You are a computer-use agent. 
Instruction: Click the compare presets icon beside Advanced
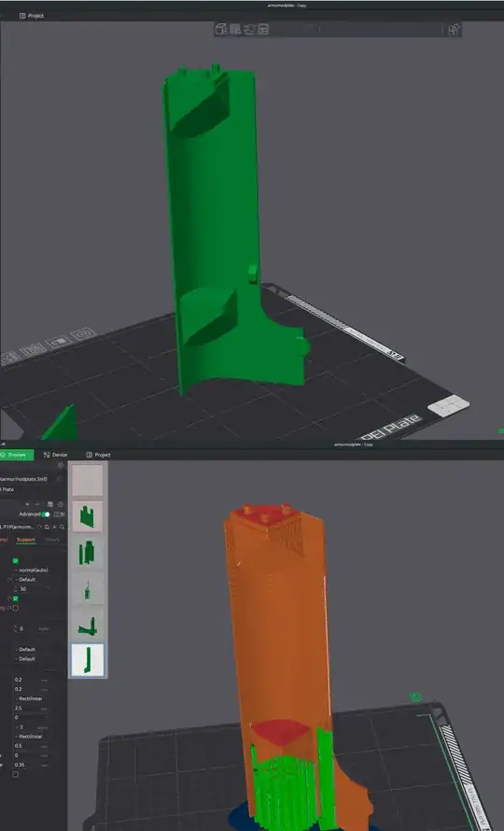[59, 514]
